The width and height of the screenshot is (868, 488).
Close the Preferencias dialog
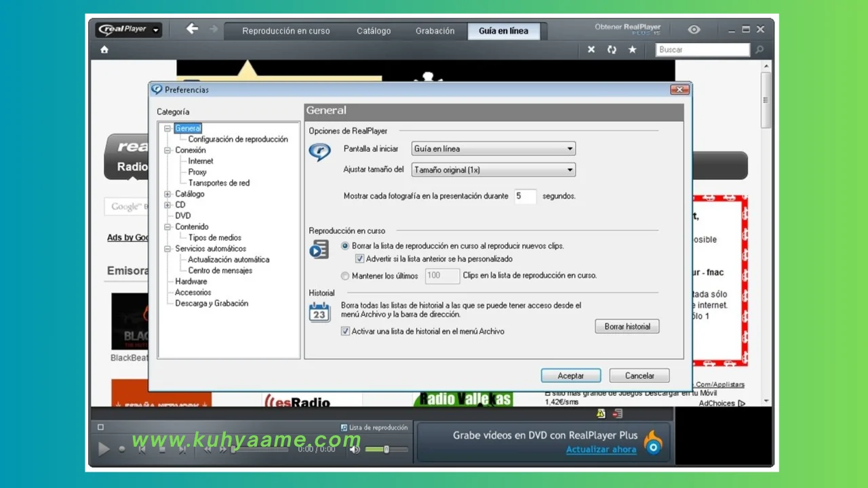tap(679, 89)
